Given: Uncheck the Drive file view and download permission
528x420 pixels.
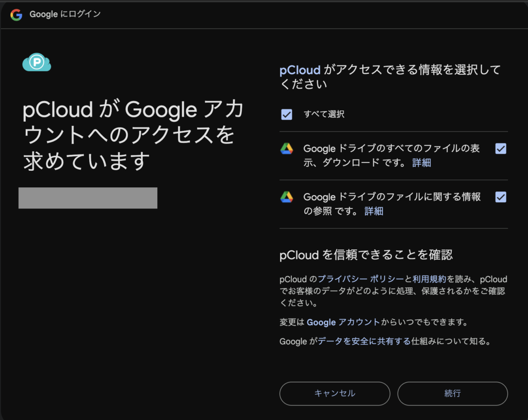Looking at the screenshot, I should [x=500, y=149].
